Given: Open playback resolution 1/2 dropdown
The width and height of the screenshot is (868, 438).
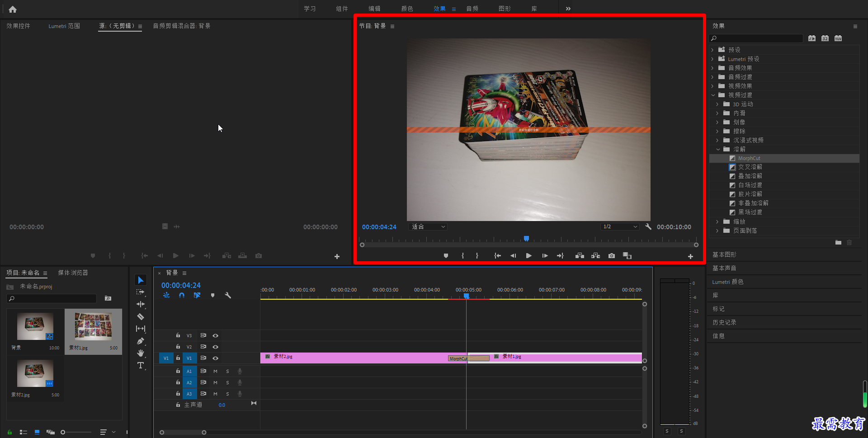Looking at the screenshot, I should click(x=620, y=227).
